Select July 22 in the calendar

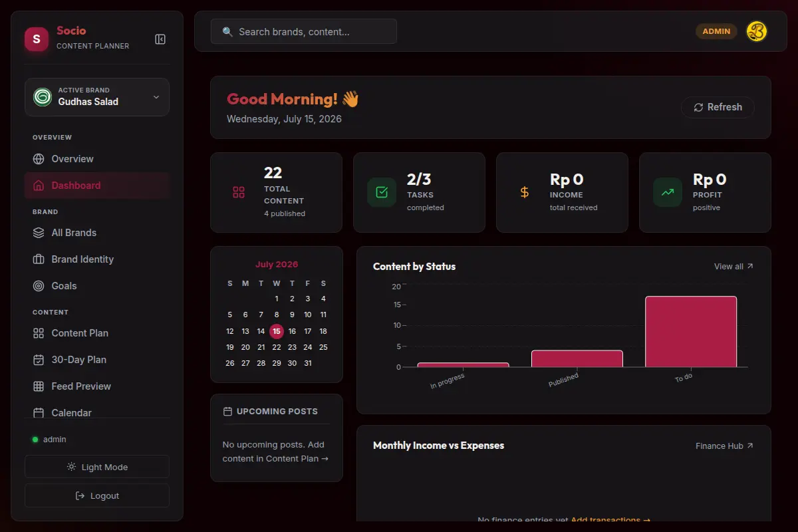coord(277,347)
